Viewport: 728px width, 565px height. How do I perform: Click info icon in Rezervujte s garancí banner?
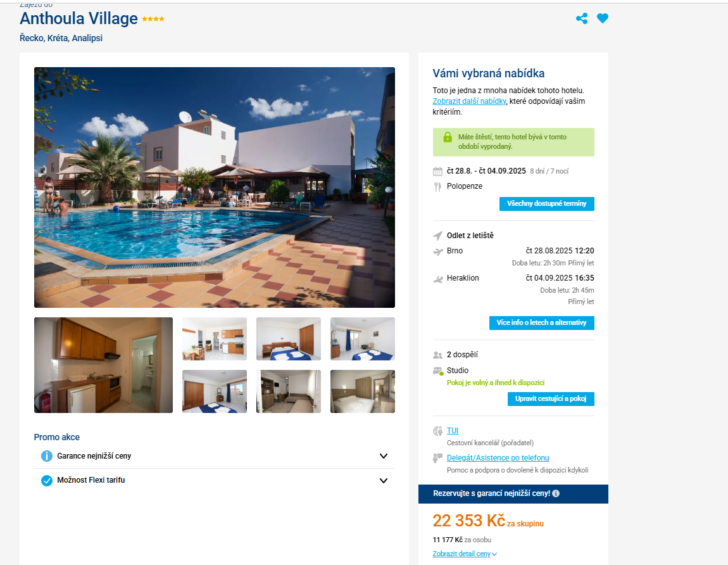tap(556, 493)
